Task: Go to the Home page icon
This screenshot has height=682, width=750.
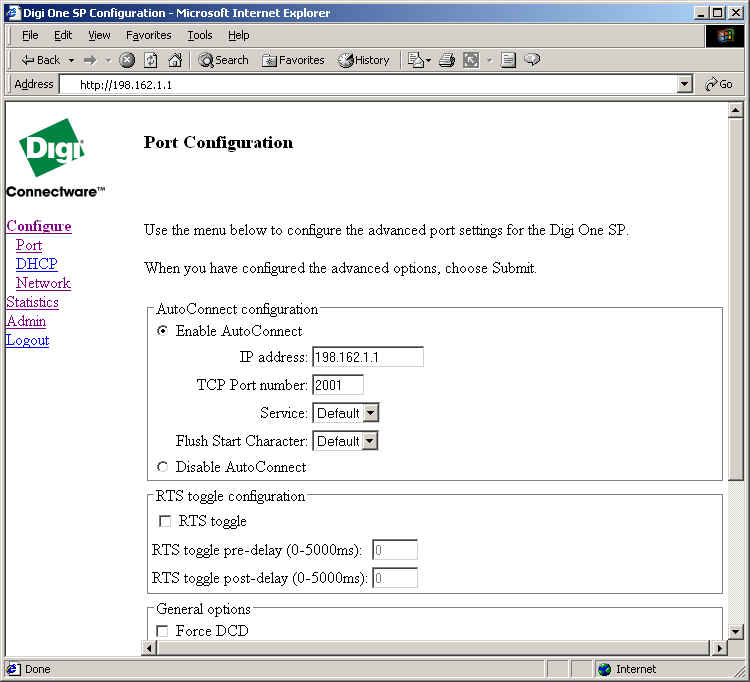Action: [x=175, y=60]
